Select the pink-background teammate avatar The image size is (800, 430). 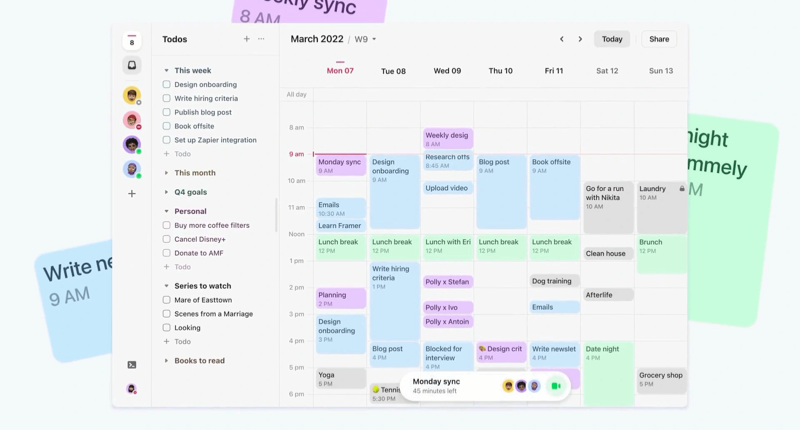(x=132, y=120)
